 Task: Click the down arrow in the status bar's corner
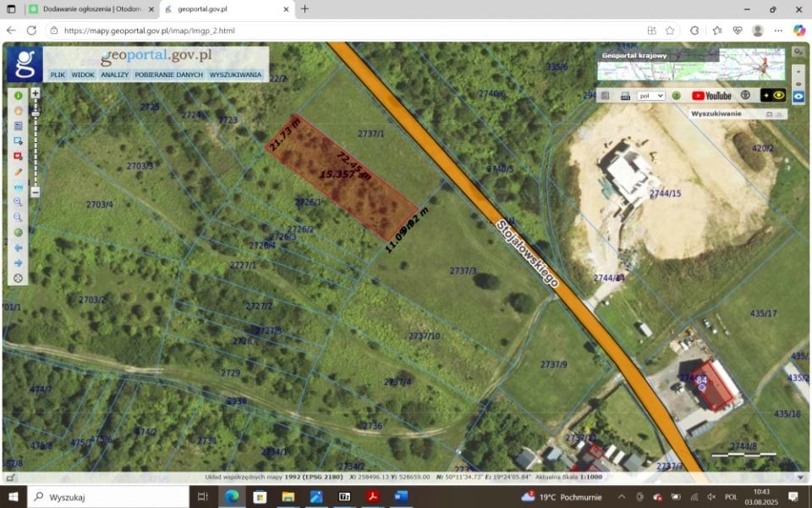(801, 478)
